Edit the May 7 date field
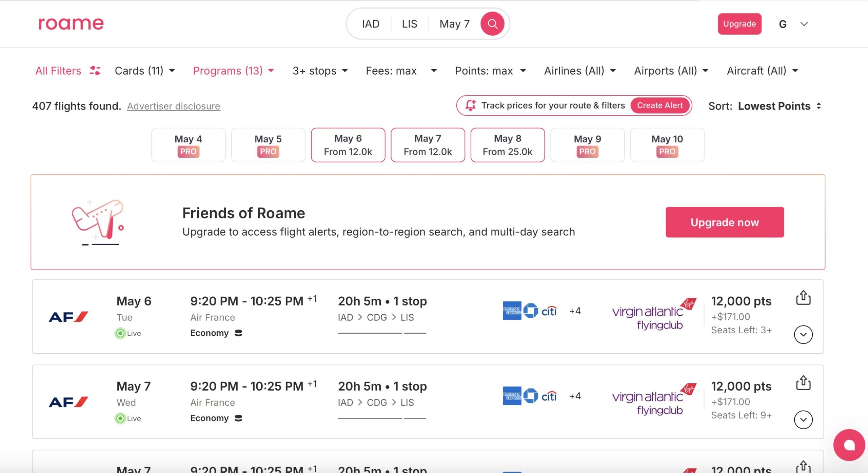868x473 pixels. point(454,24)
